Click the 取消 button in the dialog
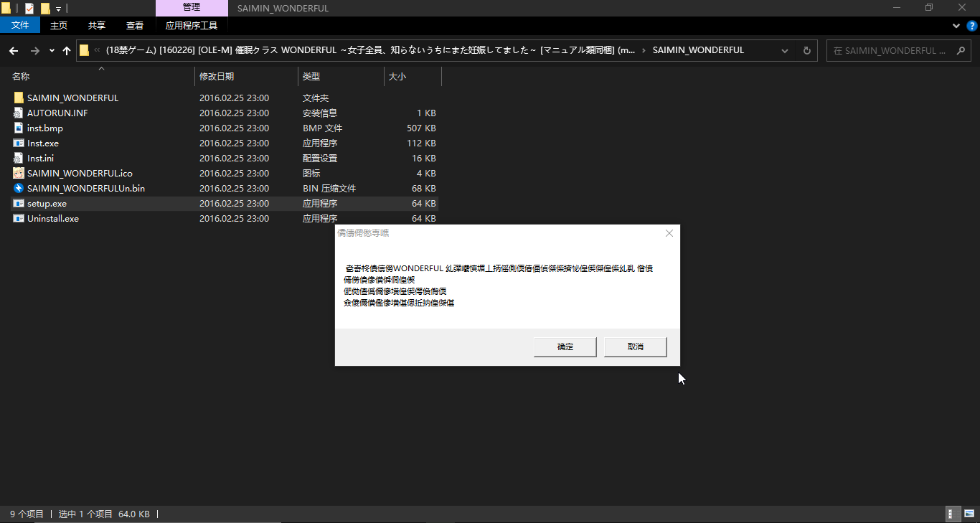The width and height of the screenshot is (980, 523). [636, 347]
